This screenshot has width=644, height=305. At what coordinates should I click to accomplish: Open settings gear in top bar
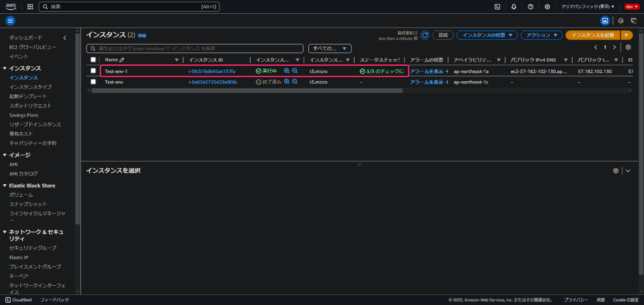[547, 6]
